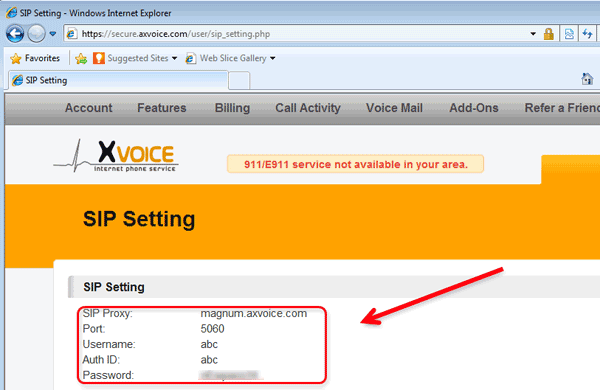Viewport: 600px width, 390px height.
Task: Select the SIP Setting browser tab
Action: click(x=118, y=80)
